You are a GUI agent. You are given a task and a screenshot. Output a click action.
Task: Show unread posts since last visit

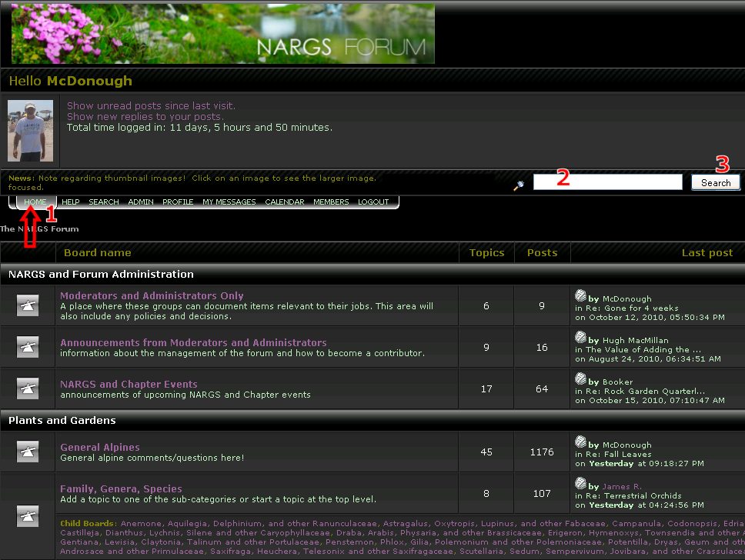pos(151,105)
